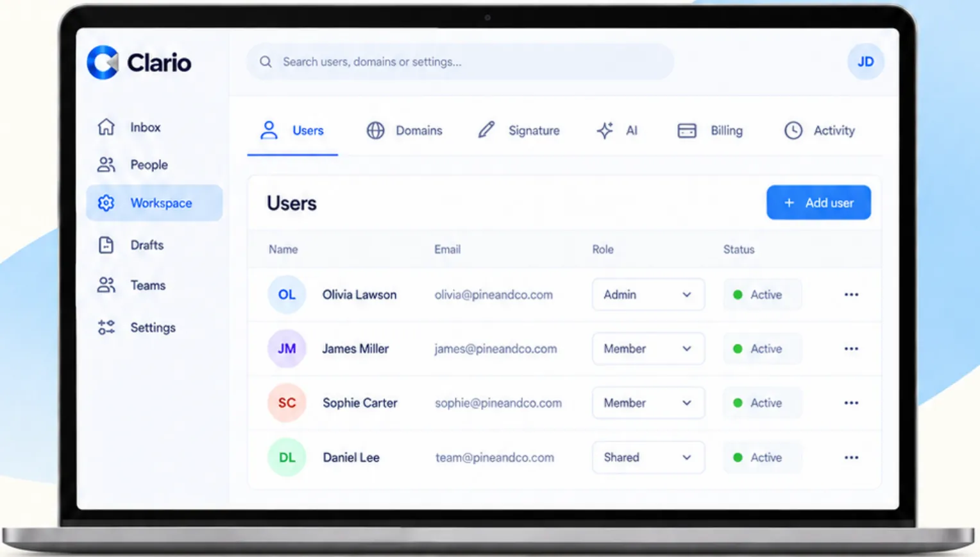Image resolution: width=980 pixels, height=557 pixels.
Task: Click the Workspace gear icon
Action: (106, 203)
